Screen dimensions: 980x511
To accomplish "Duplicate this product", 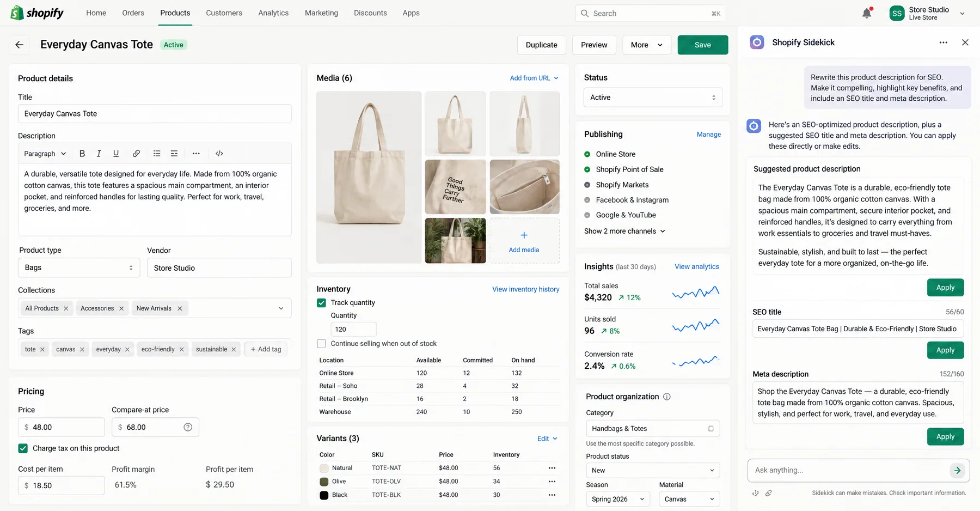I will tap(541, 45).
